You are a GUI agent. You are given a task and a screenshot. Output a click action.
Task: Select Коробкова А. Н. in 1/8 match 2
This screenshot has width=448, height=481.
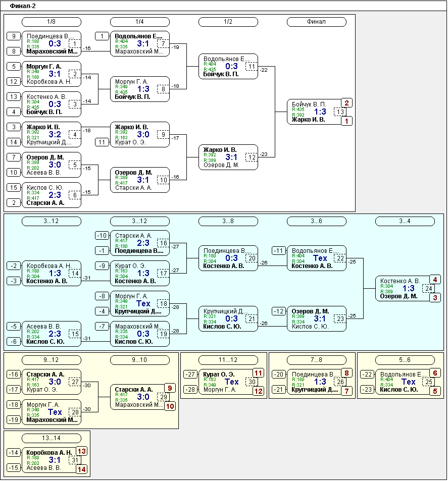(x=49, y=82)
